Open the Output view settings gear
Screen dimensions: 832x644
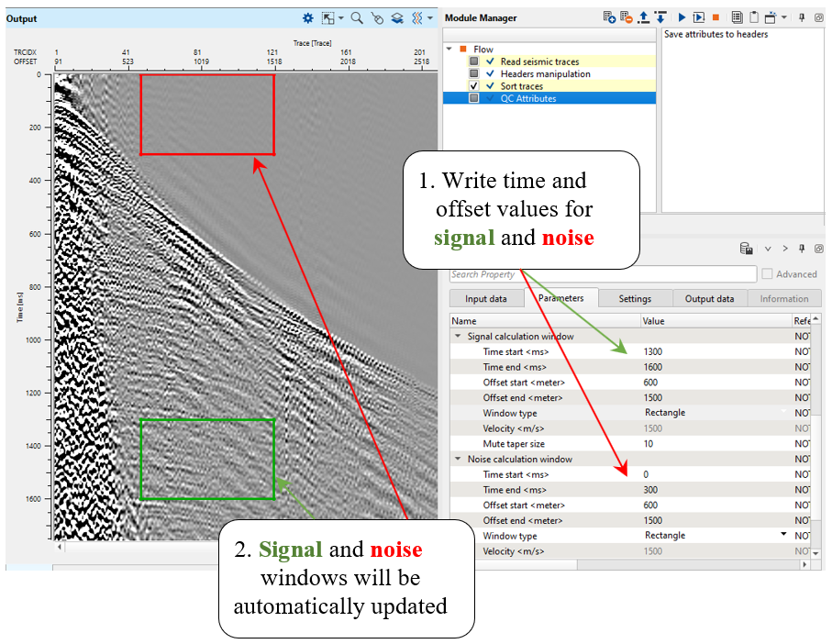point(308,17)
